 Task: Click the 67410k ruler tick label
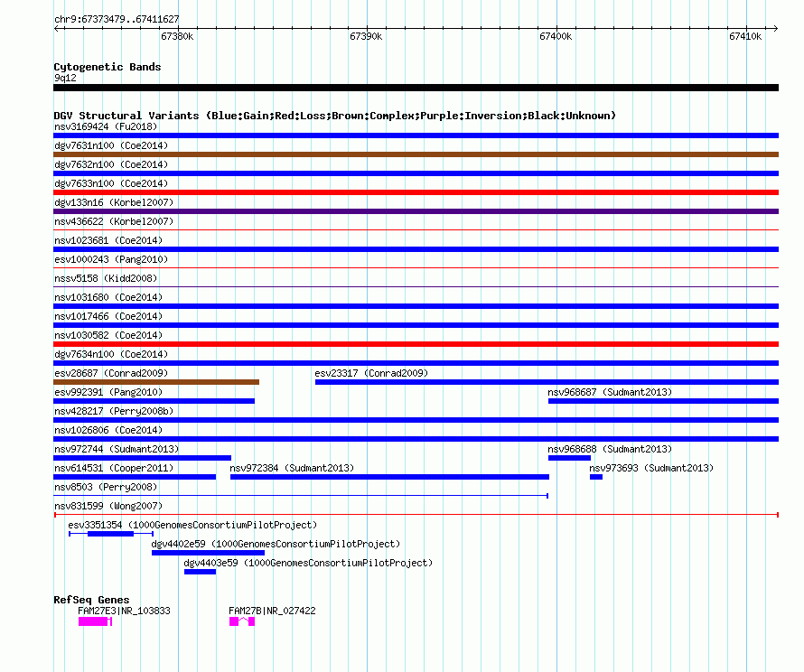coord(745,36)
